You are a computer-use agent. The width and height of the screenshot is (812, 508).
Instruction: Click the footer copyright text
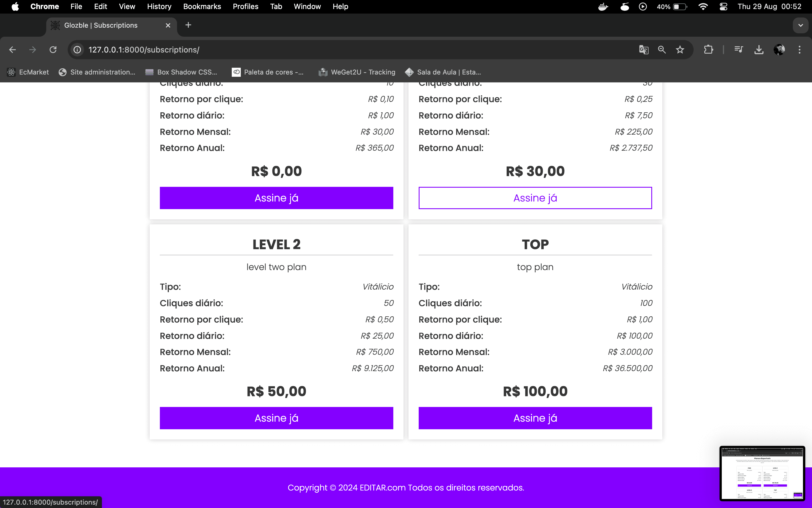coord(406,487)
